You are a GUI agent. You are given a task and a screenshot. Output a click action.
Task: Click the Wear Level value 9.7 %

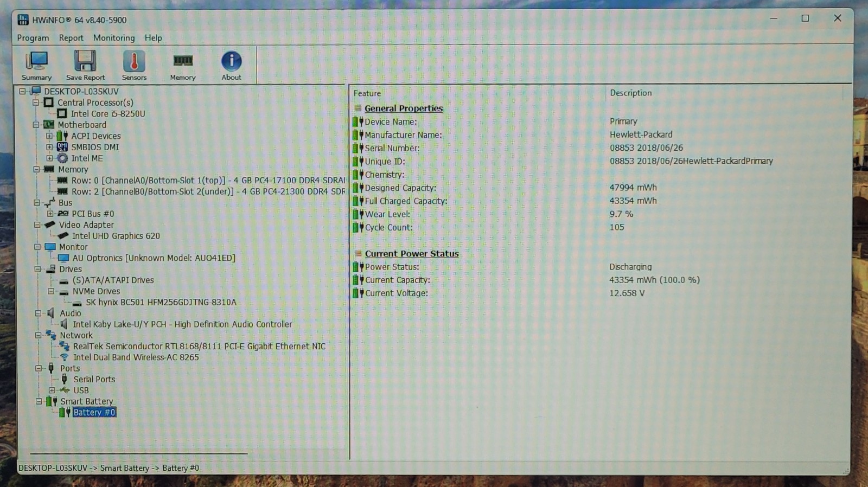point(621,214)
